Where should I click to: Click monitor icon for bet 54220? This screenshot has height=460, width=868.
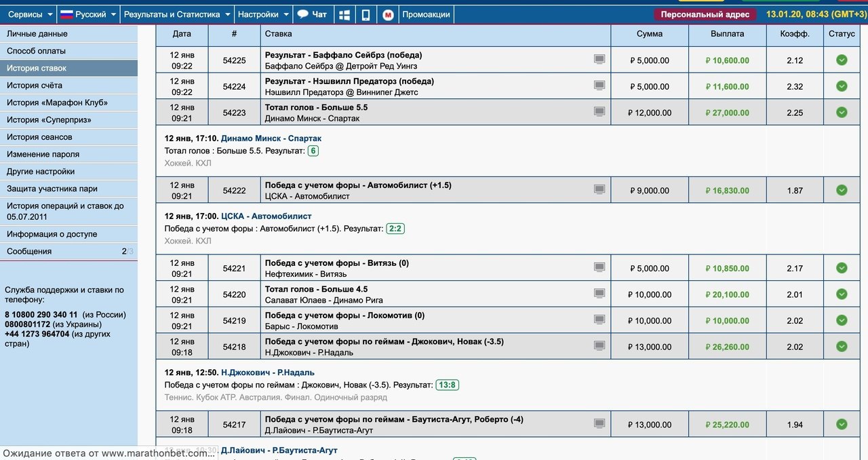(599, 294)
